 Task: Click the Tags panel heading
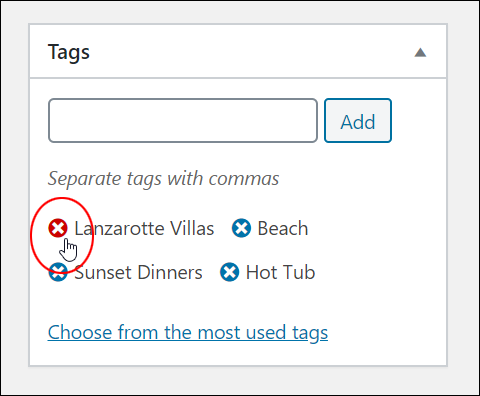69,52
